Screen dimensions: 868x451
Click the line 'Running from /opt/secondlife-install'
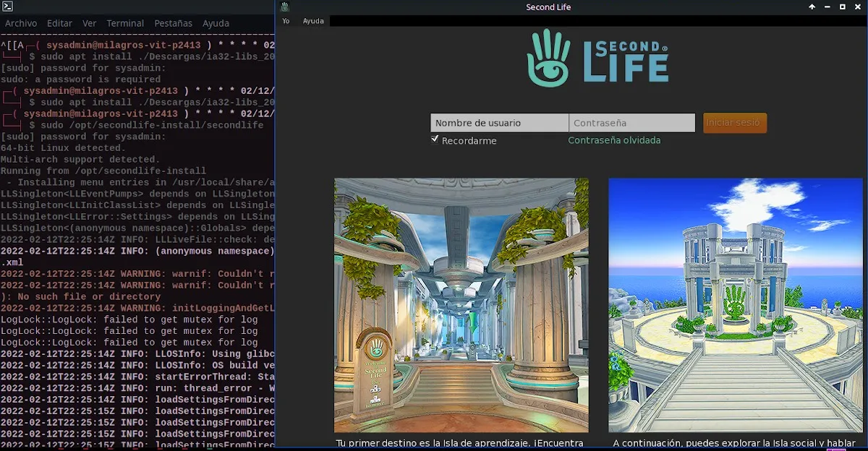tap(103, 171)
